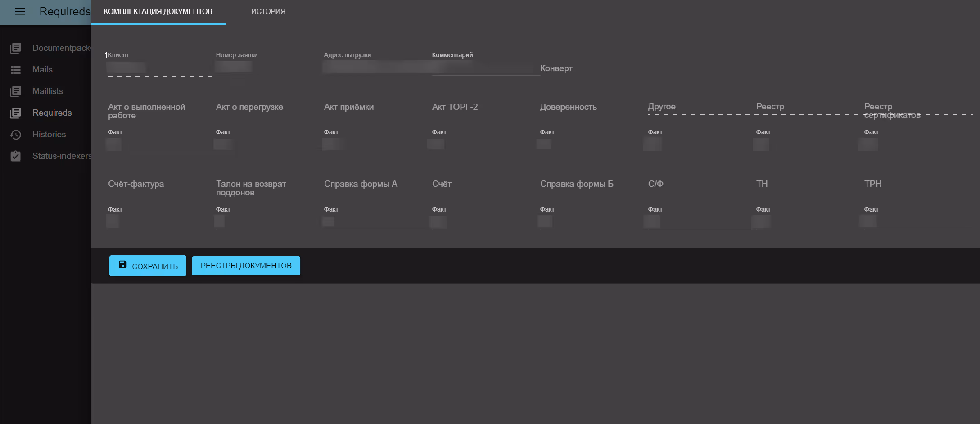Click the Mails list icon
Screen dimensions: 980x424
pos(16,70)
